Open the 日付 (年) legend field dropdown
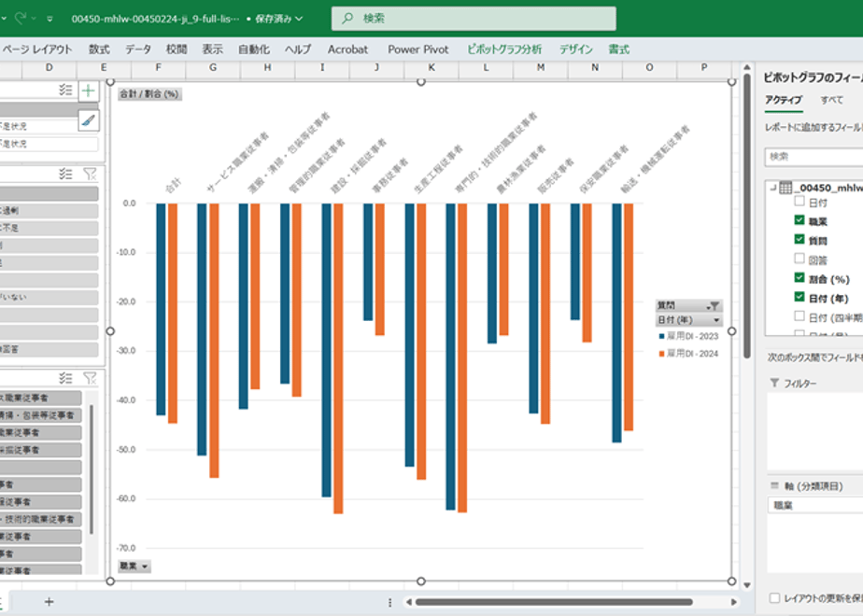This screenshot has width=863, height=616. coord(688,320)
